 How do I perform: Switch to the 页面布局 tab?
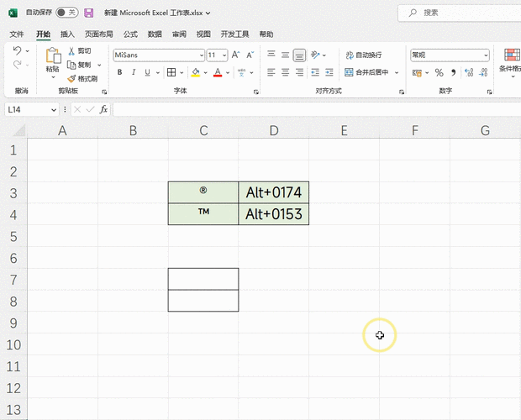[98, 34]
